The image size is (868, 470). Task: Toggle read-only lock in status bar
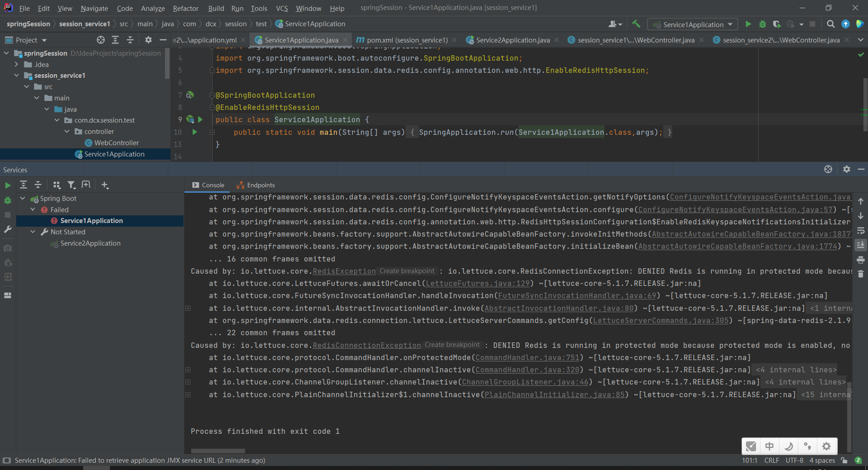click(x=844, y=461)
